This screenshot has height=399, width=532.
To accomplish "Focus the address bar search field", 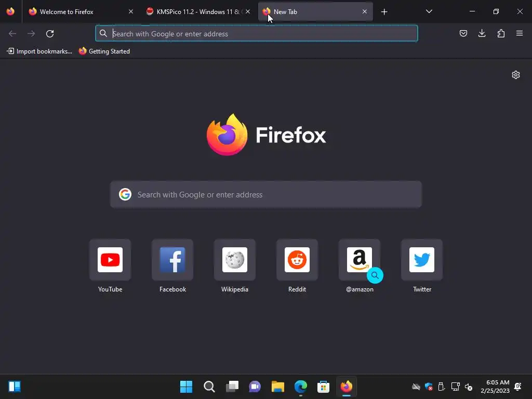I will pos(257,34).
